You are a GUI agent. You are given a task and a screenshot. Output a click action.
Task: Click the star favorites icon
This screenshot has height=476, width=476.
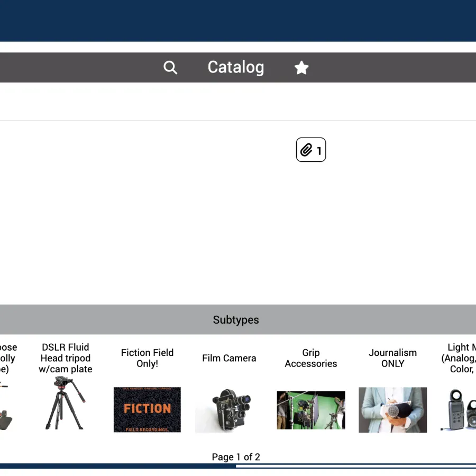pos(301,68)
